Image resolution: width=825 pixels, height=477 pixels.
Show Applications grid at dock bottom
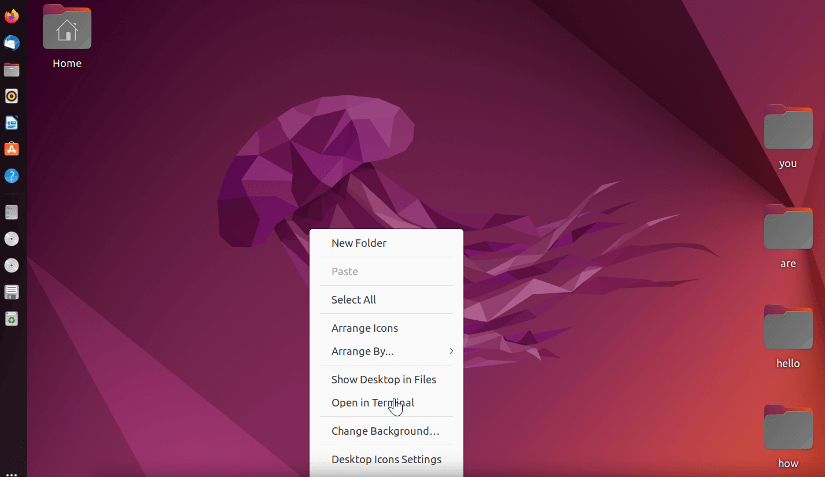click(x=12, y=474)
